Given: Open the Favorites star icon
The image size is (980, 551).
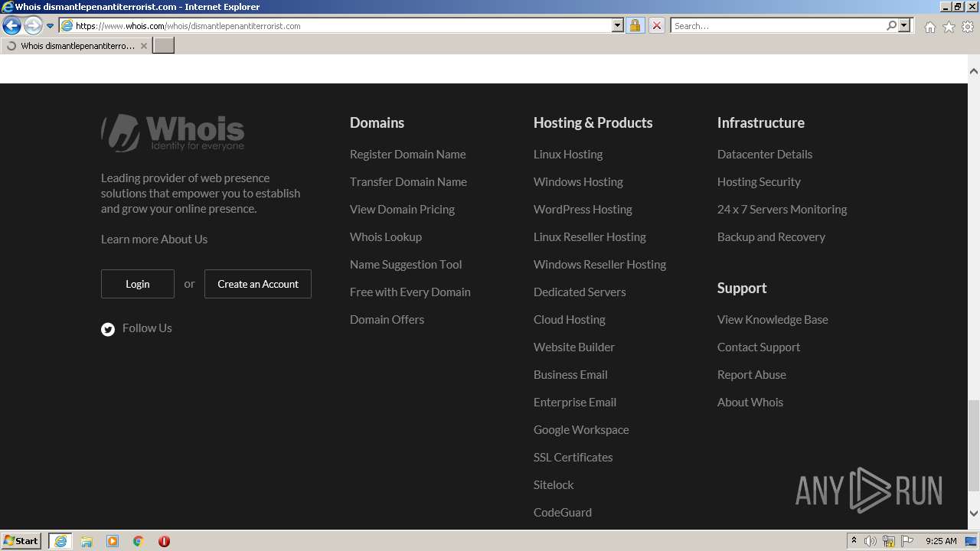Looking at the screenshot, I should [x=949, y=27].
